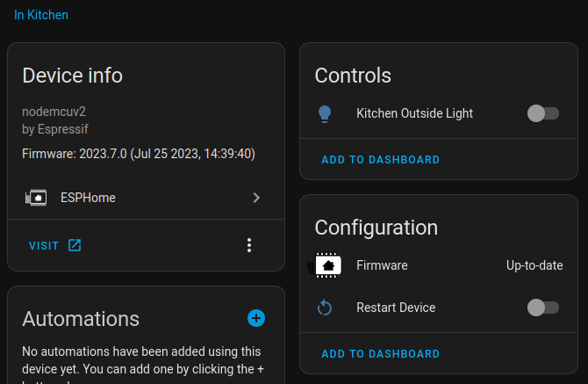Click the Firmware version text

point(139,154)
